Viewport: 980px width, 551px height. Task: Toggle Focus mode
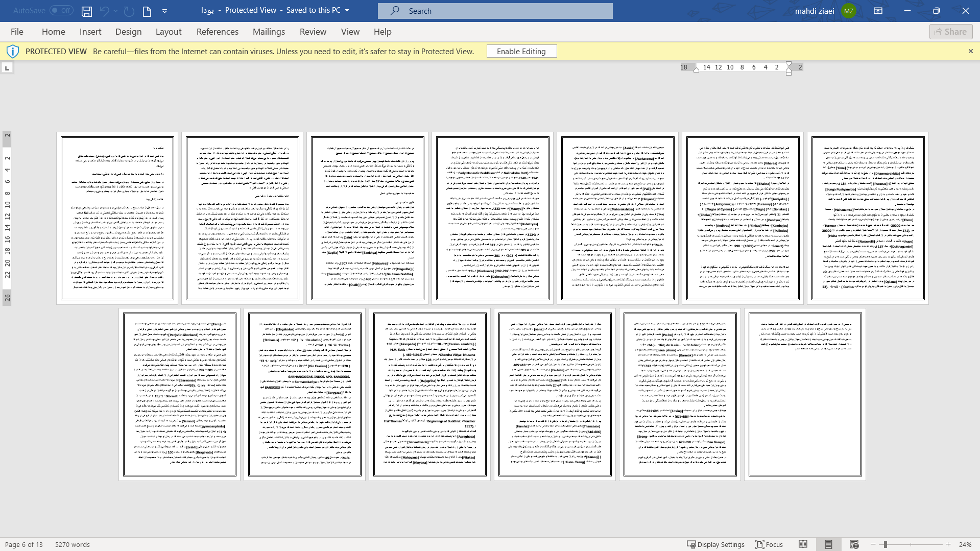tap(769, 544)
